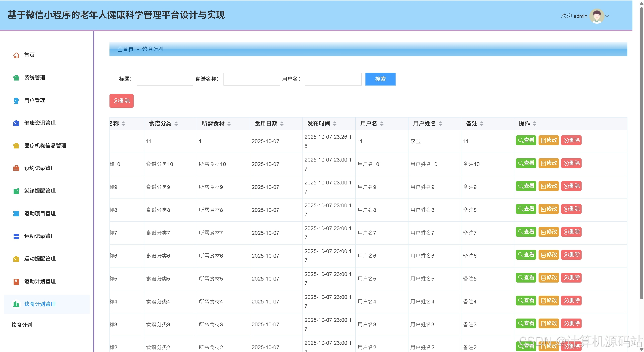This screenshot has width=644, height=352.
Task: Focus the 食谱名称 search field
Action: pos(252,79)
